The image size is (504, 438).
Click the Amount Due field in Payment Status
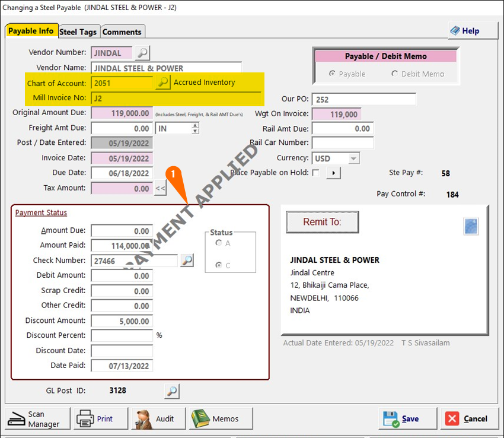122,231
